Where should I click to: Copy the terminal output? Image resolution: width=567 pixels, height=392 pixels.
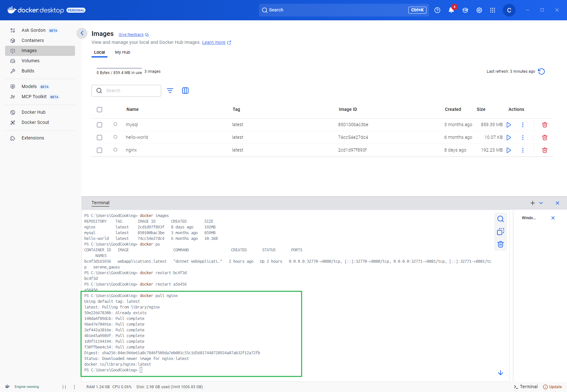501,232
